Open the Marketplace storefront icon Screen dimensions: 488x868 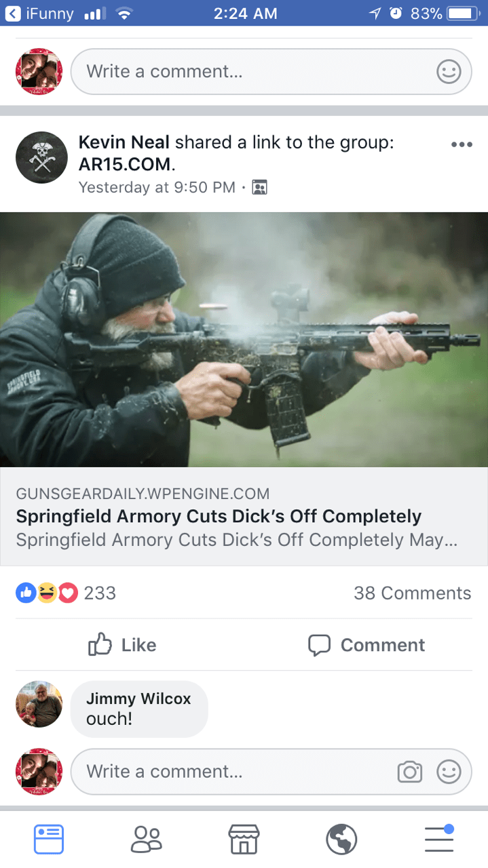click(244, 839)
